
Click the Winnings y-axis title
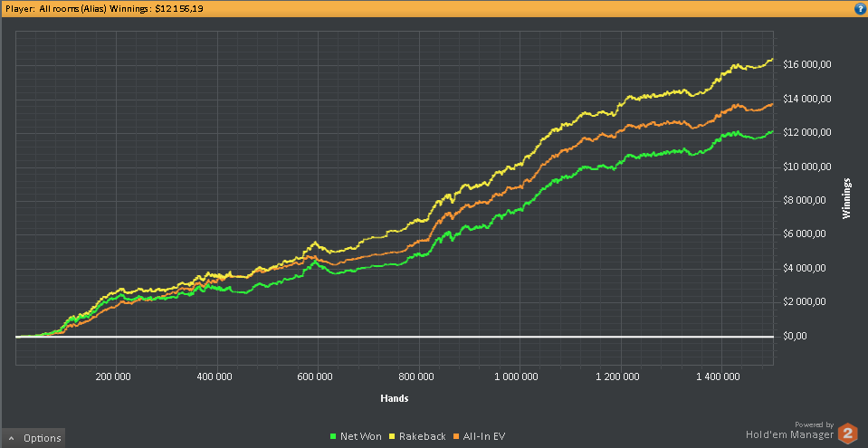(x=846, y=198)
